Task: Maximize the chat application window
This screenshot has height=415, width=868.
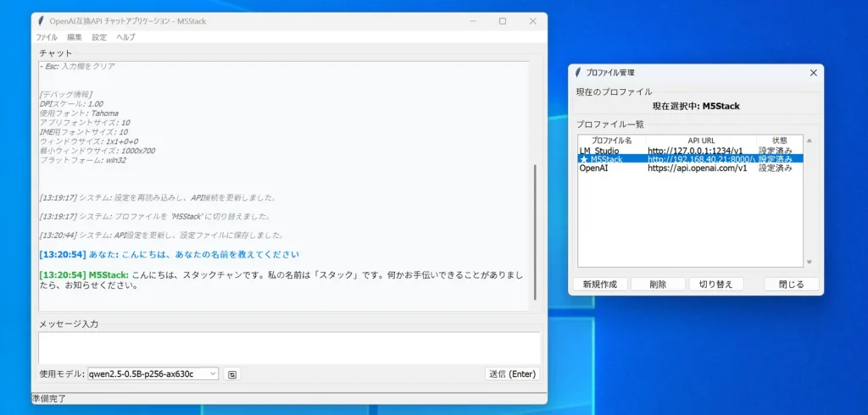Action: click(x=503, y=21)
